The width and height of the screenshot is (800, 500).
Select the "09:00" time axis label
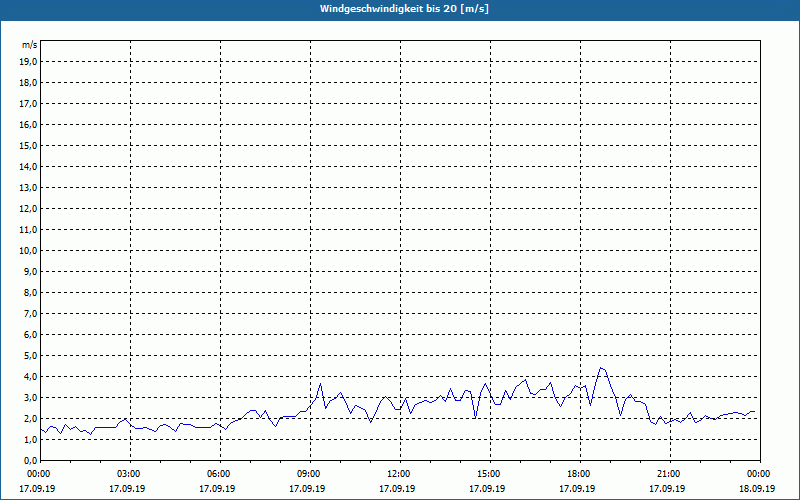(x=309, y=474)
